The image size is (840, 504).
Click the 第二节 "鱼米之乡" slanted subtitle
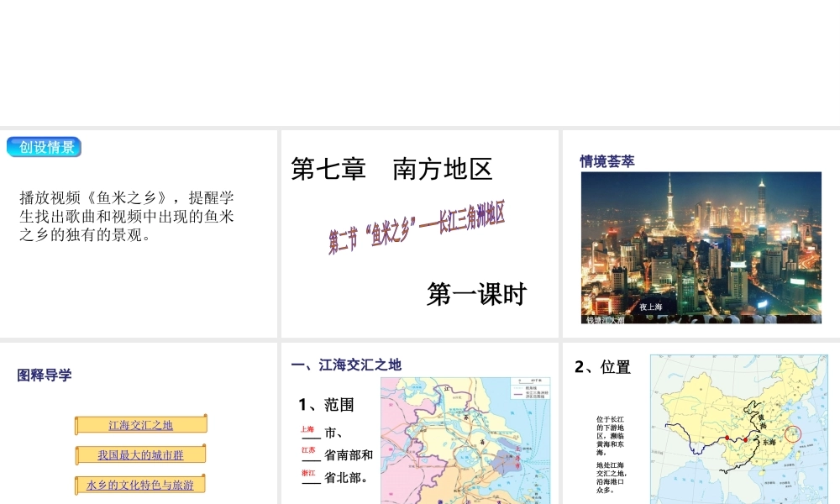pyautogui.click(x=417, y=228)
